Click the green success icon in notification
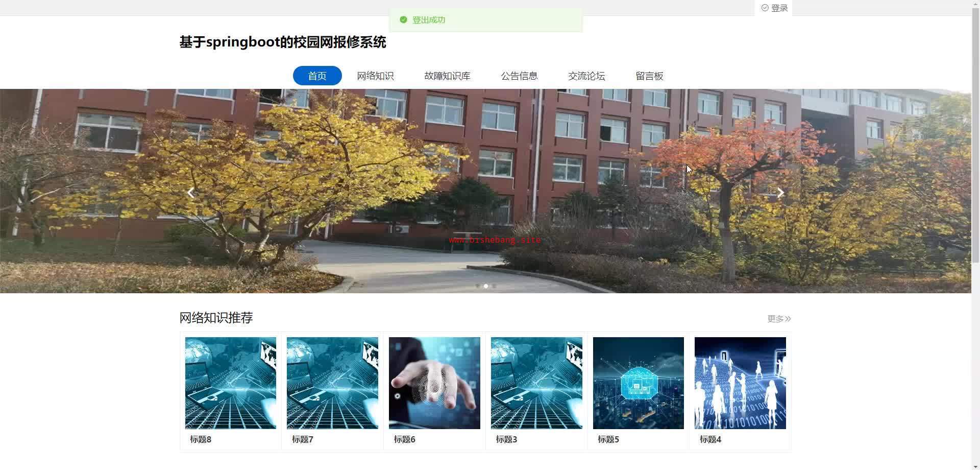Screen dimensions: 980x470 (403, 20)
